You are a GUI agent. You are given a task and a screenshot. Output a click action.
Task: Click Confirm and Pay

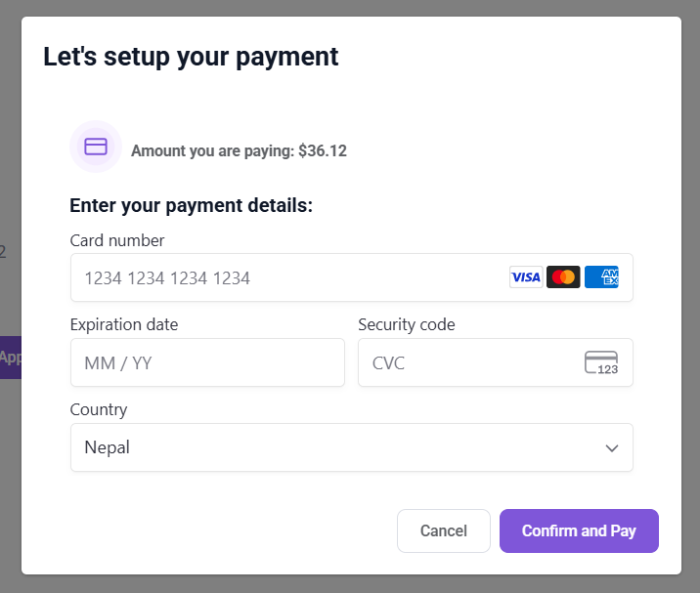(579, 531)
